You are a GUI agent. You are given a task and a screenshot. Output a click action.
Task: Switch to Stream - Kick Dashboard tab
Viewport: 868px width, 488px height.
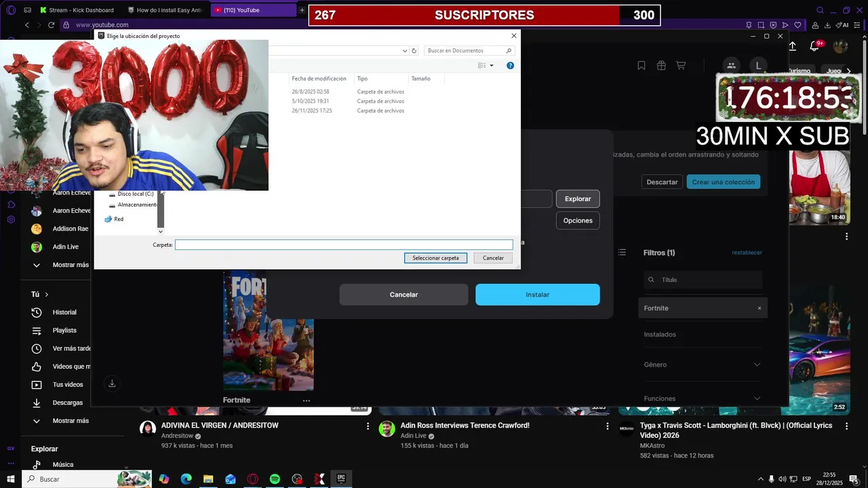(x=77, y=10)
